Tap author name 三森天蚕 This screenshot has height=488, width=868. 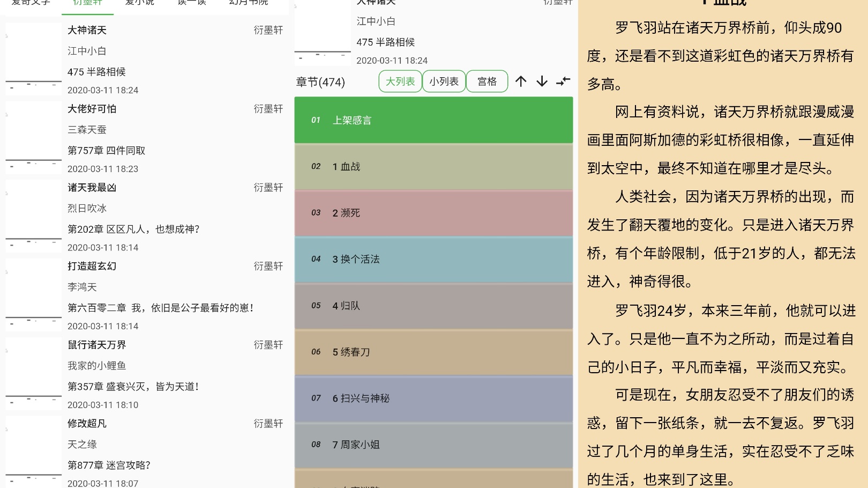click(87, 130)
